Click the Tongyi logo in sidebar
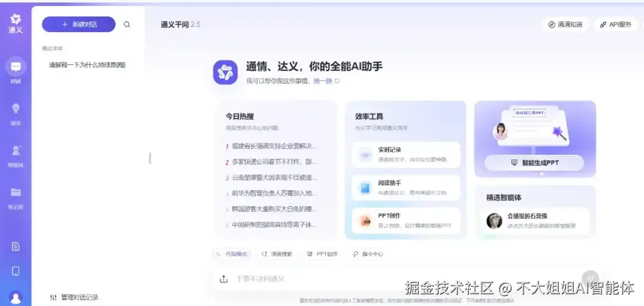The height and width of the screenshot is (306, 644). pos(16,23)
